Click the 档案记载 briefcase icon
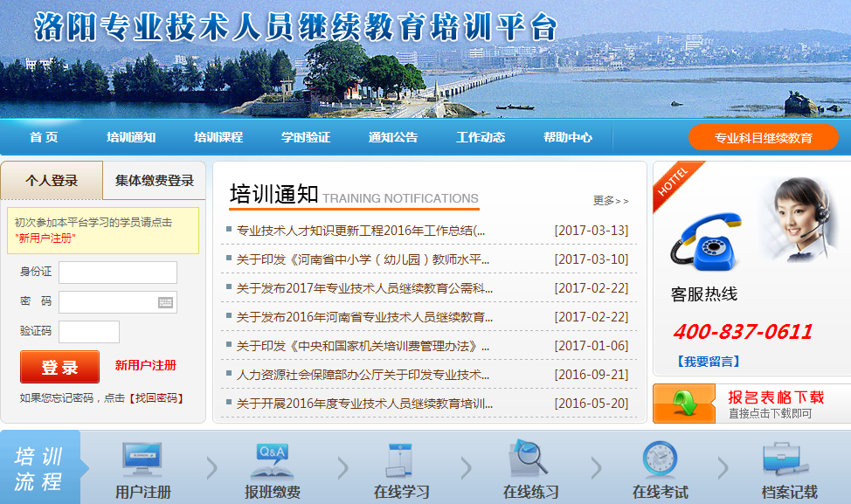 coord(788,459)
